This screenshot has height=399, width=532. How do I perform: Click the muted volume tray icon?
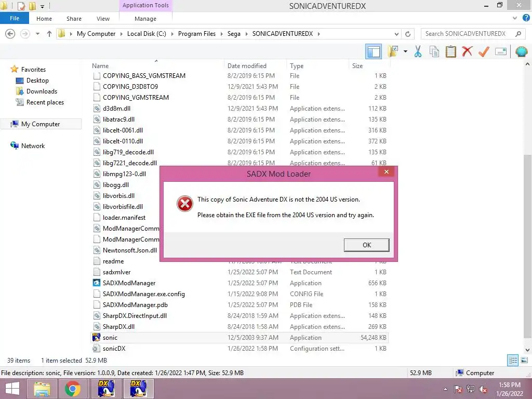pyautogui.click(x=483, y=389)
